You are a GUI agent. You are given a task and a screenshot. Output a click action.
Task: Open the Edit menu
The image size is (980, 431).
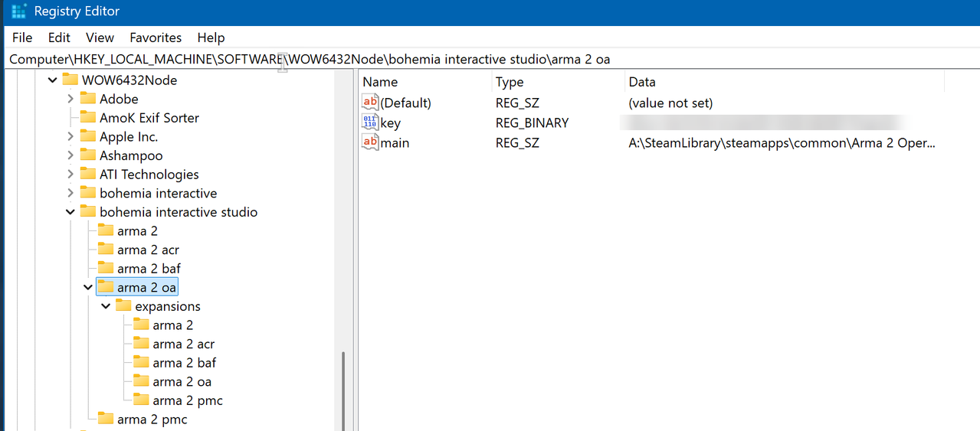(x=59, y=38)
